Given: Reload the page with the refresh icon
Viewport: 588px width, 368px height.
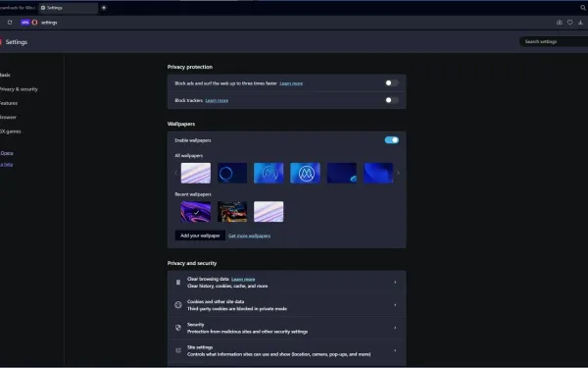Looking at the screenshot, I should (x=10, y=23).
